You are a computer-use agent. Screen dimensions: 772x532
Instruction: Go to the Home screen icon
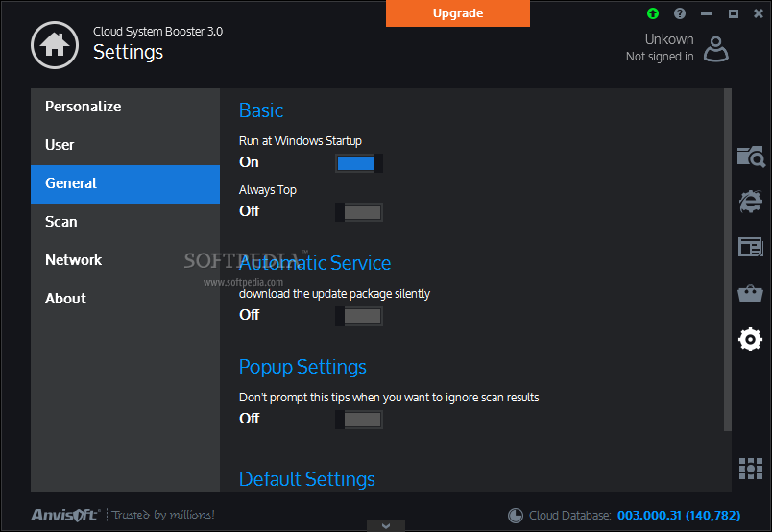[55, 45]
